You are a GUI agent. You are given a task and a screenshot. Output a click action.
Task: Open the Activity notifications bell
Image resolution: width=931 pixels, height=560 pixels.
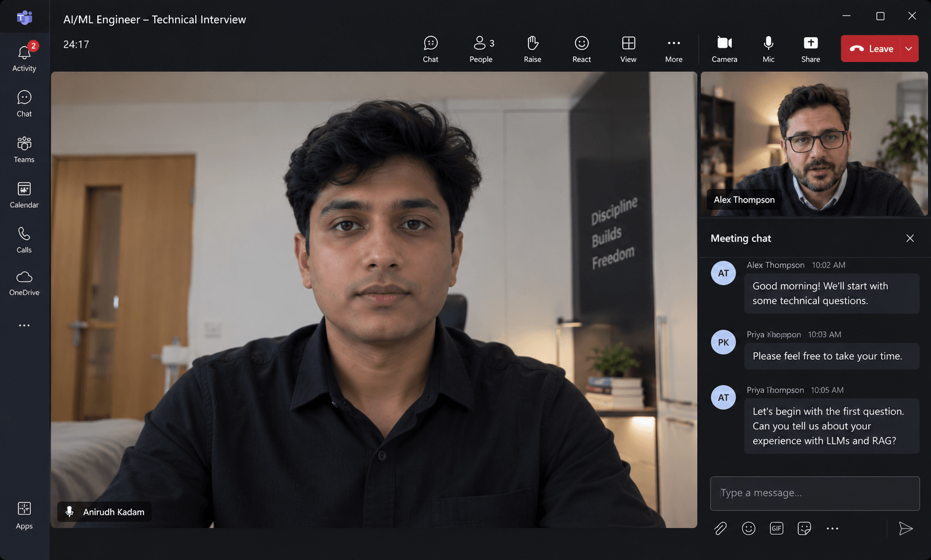[x=24, y=57]
